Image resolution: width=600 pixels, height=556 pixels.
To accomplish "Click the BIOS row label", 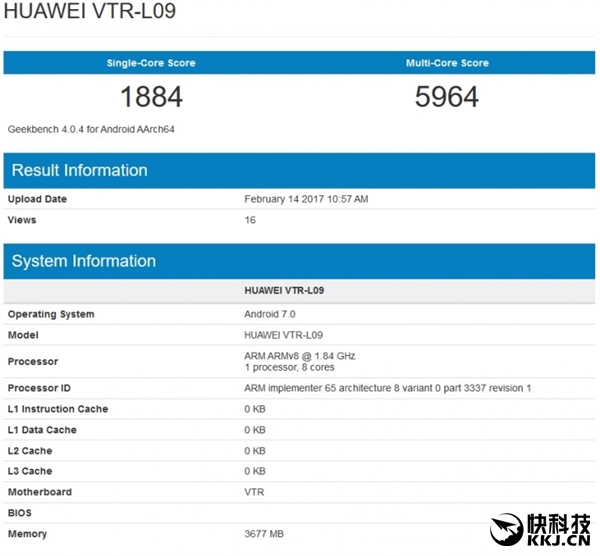I will 20,513.
